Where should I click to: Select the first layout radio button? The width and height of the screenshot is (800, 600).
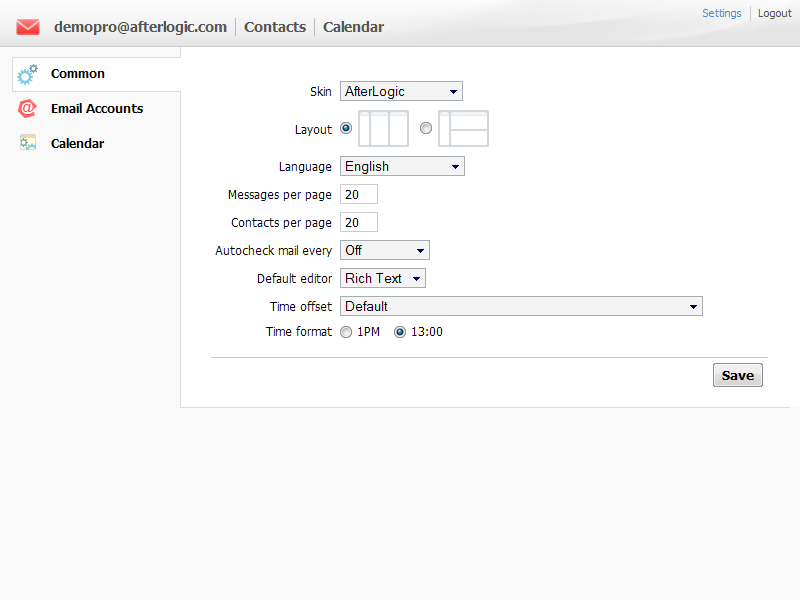(x=346, y=128)
